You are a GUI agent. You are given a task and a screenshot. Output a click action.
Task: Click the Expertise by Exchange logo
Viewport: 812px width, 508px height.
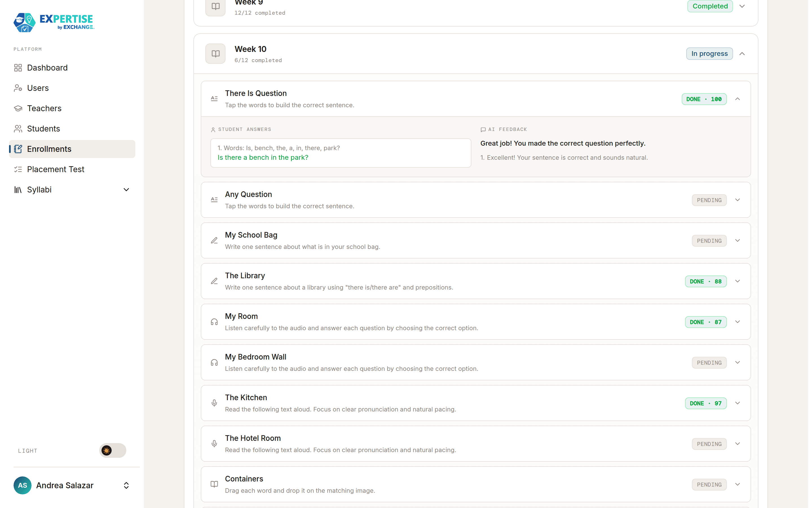(x=54, y=22)
